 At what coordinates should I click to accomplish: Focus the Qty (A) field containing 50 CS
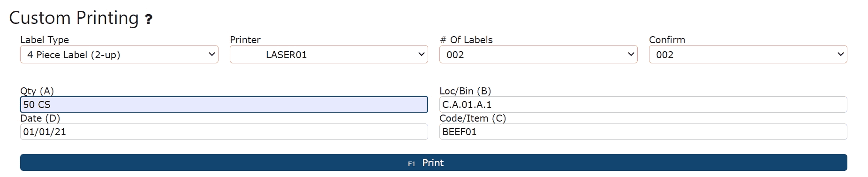coord(224,104)
